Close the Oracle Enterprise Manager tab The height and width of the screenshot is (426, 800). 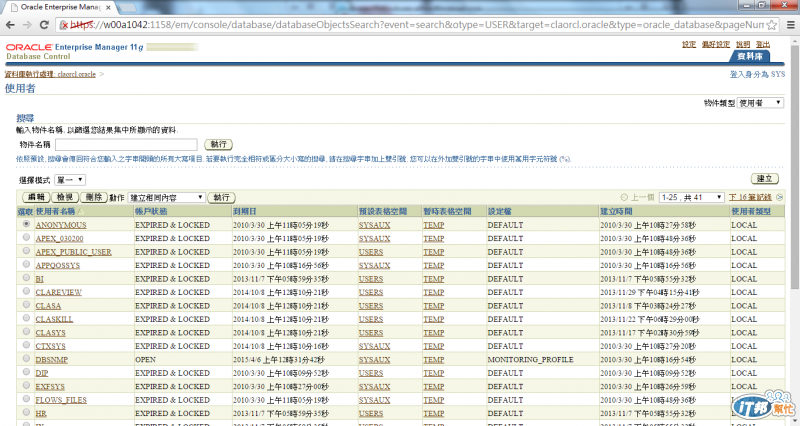click(108, 8)
